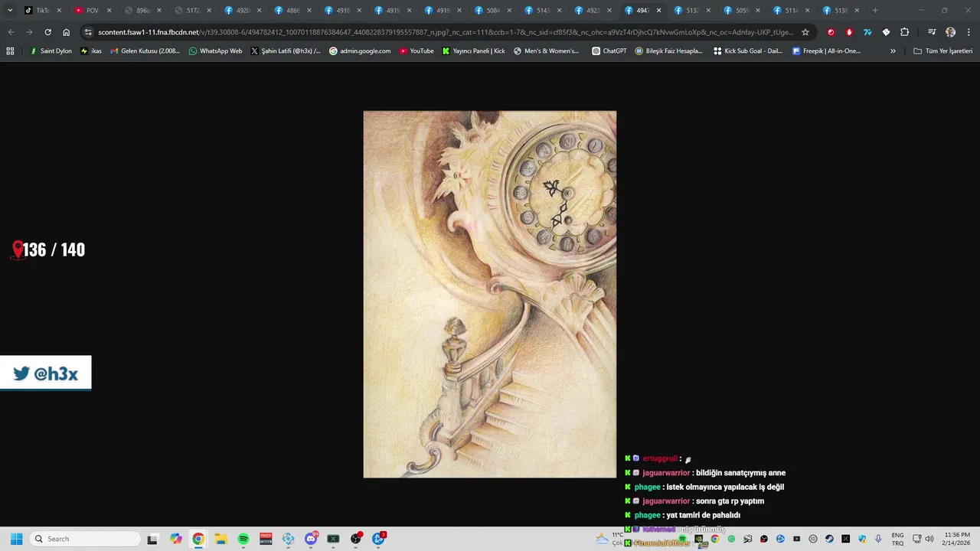The height and width of the screenshot is (551, 980).
Task: Open Voicemeeter from the taskbar
Action: click(266, 539)
